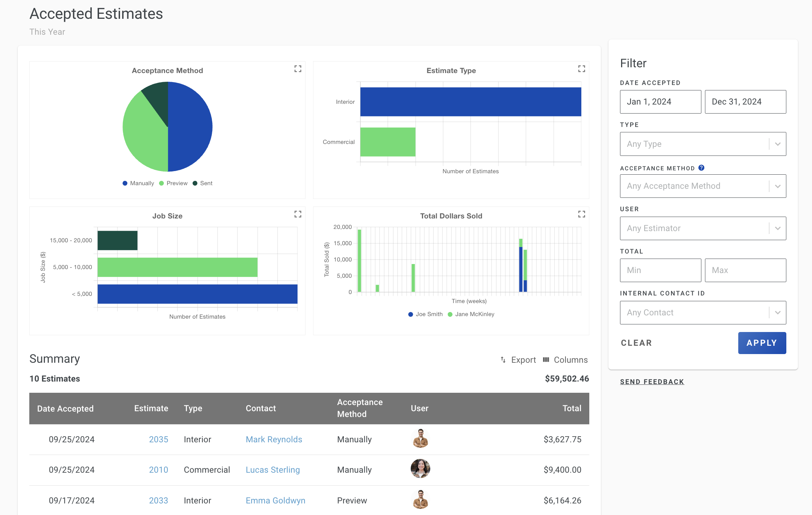Open the Any Acceptance Method dropdown
Viewport: 812px width, 515px height.
pos(703,186)
